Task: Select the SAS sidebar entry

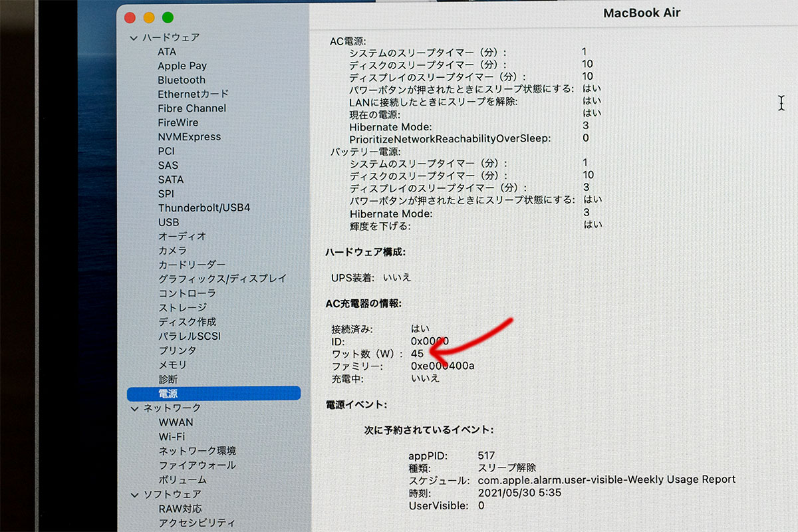Action: coord(168,165)
